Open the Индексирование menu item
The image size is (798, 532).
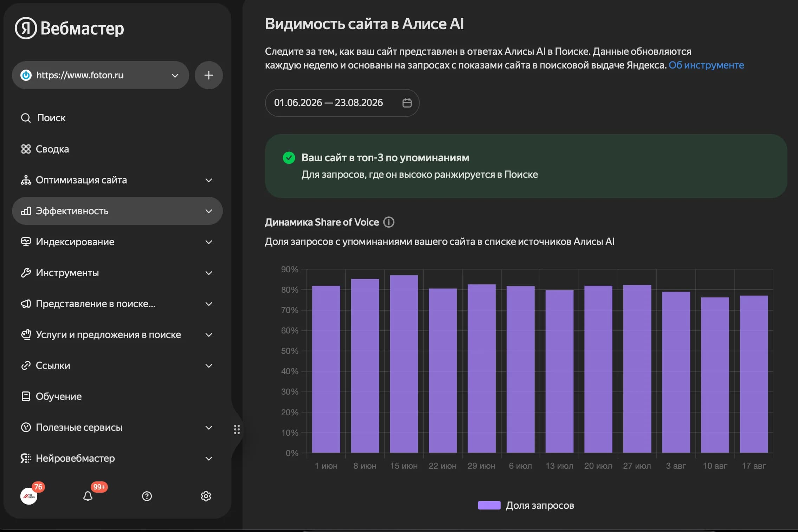click(x=117, y=242)
